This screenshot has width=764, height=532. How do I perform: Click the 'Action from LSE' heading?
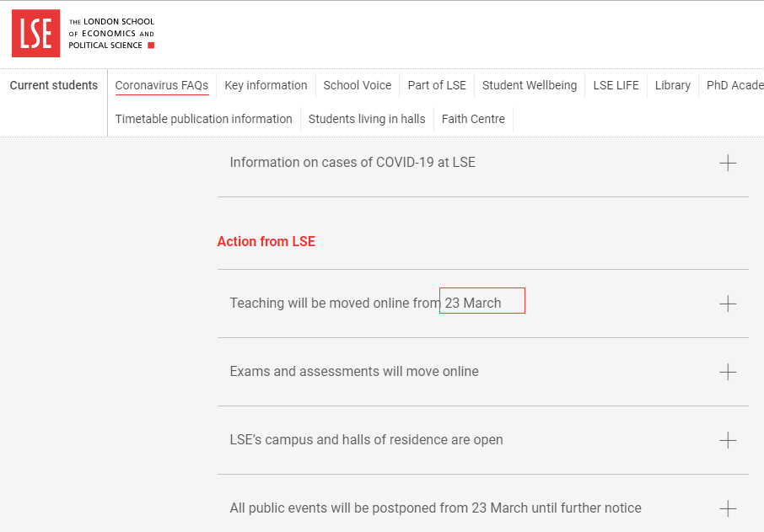[x=266, y=241]
